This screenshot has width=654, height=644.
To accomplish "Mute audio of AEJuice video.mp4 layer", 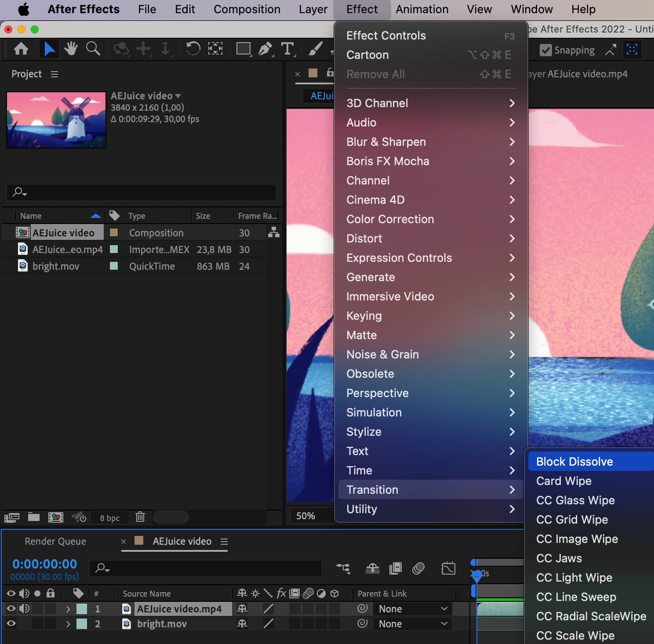I will tap(24, 608).
